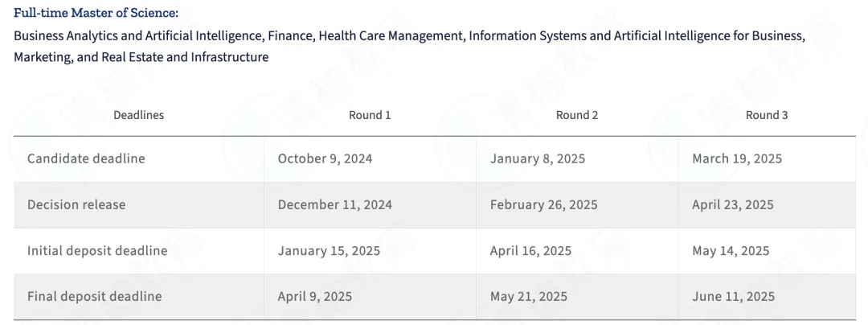Click the "January 15, 2025" cell
This screenshot has width=868, height=325.
(x=331, y=251)
